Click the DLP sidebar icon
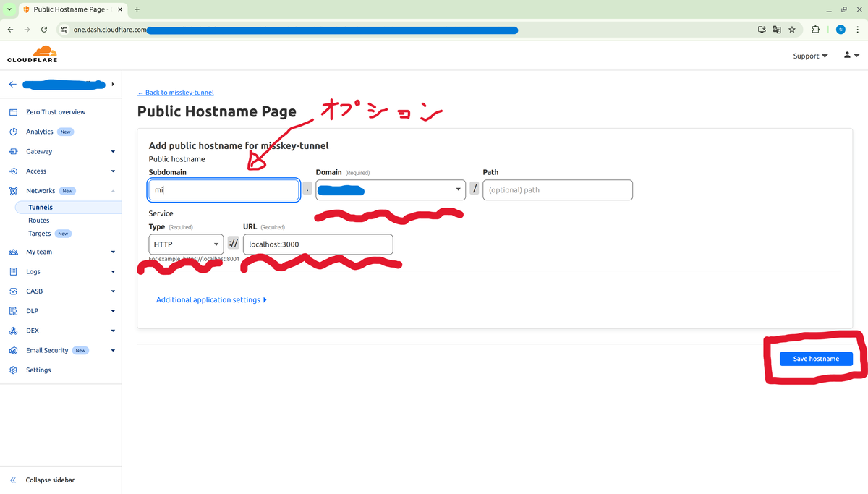868x494 pixels. pyautogui.click(x=12, y=311)
